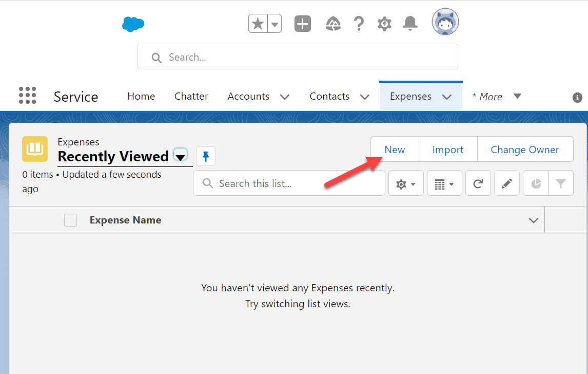
Task: Switch to the Chatter tab
Action: (191, 96)
